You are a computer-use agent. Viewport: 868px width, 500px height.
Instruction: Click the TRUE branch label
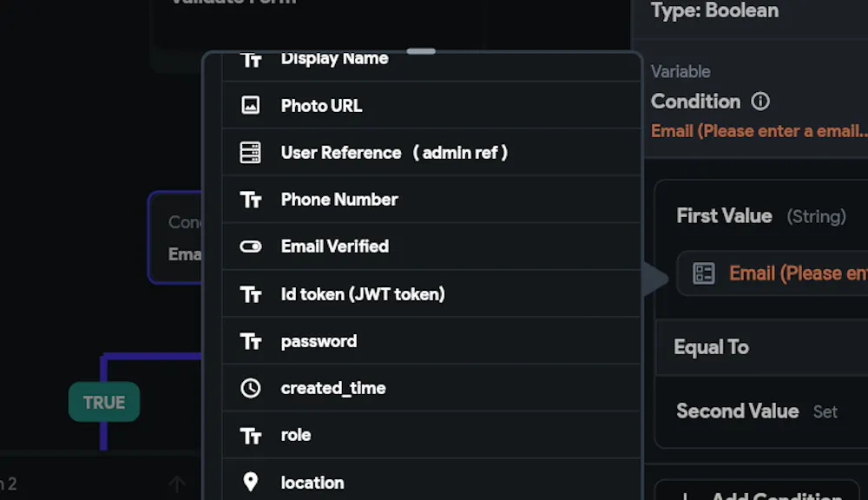coord(104,402)
